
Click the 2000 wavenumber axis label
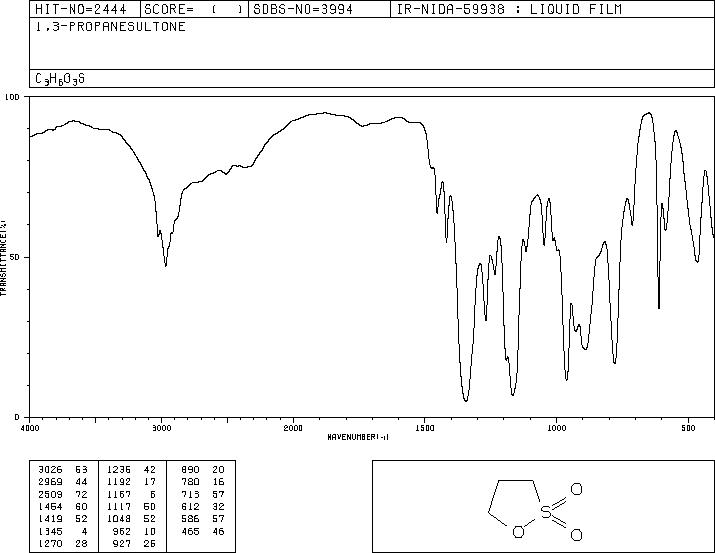(x=293, y=428)
